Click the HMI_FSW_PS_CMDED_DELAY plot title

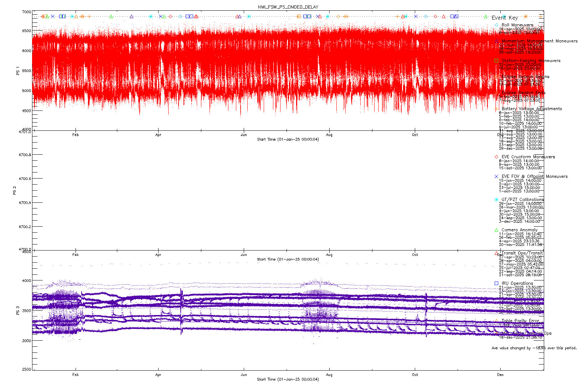pyautogui.click(x=288, y=7)
